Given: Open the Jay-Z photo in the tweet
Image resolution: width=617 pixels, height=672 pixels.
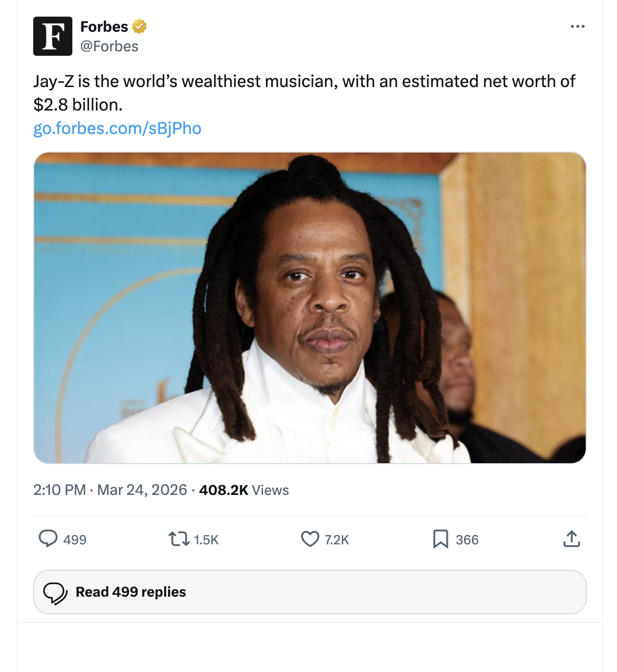Looking at the screenshot, I should tap(309, 308).
